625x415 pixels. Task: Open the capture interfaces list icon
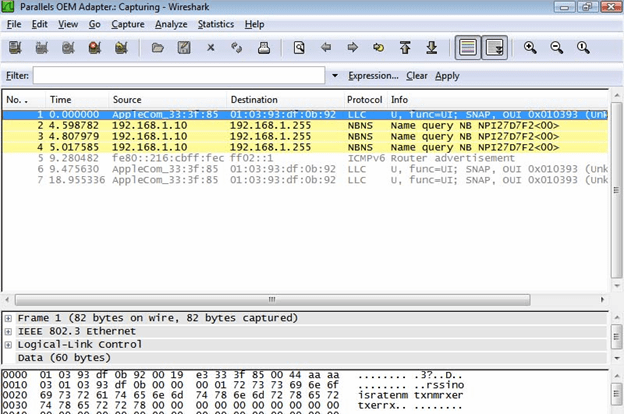pos(15,48)
